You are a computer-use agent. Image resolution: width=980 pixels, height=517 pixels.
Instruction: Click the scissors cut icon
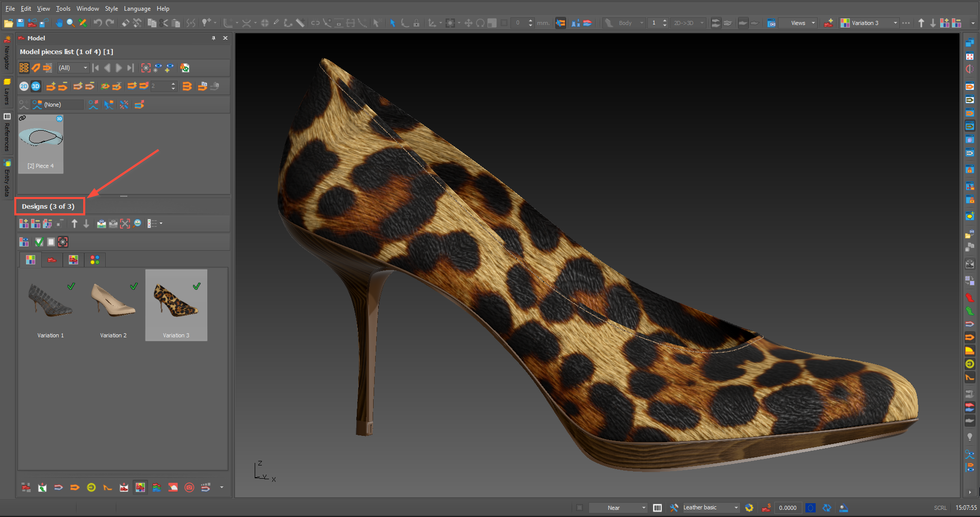(x=164, y=23)
